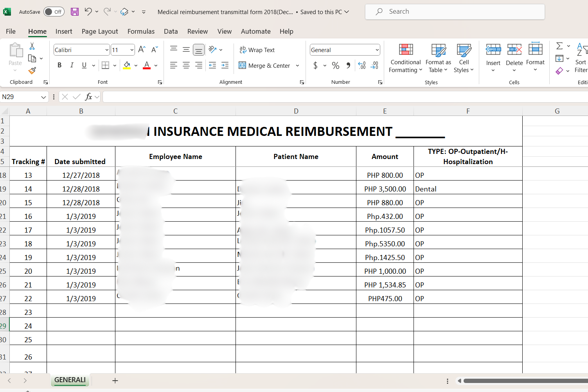Select column D header
The image size is (588, 392).
point(296,111)
